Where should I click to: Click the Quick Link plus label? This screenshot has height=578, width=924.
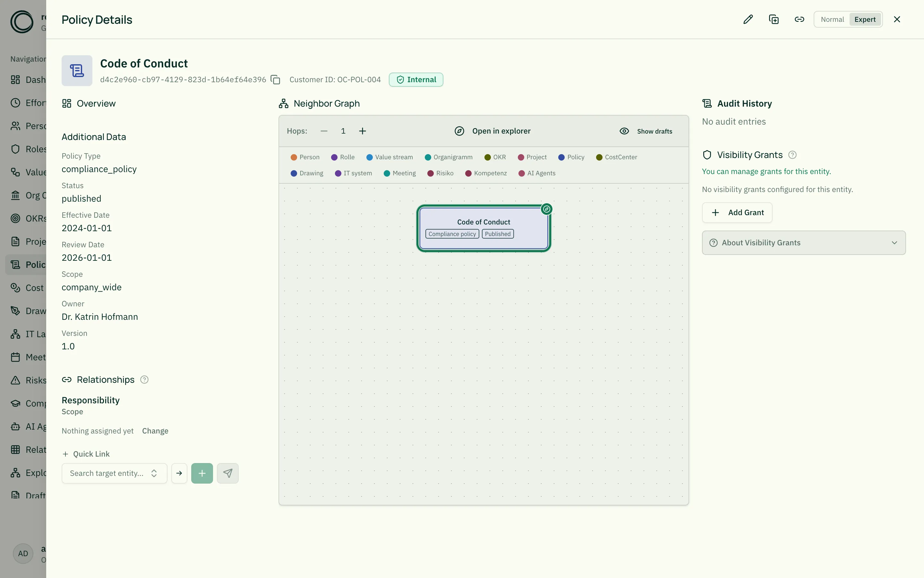pos(86,454)
